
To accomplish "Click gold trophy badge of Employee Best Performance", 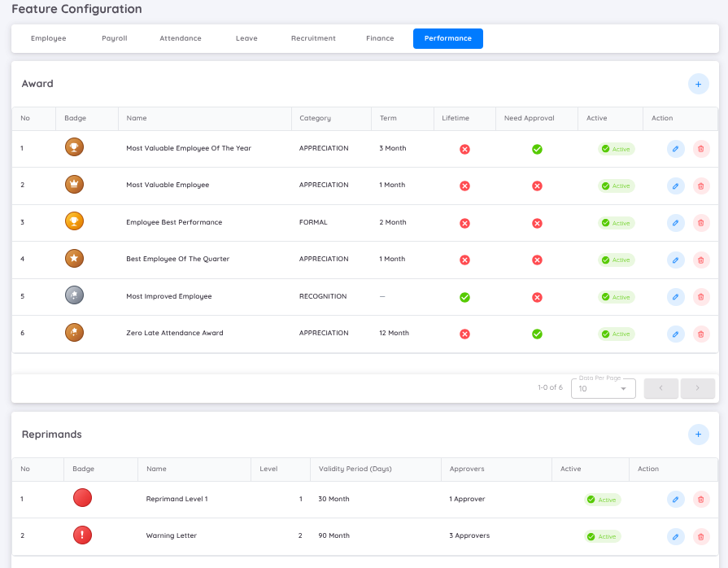I will click(x=74, y=221).
